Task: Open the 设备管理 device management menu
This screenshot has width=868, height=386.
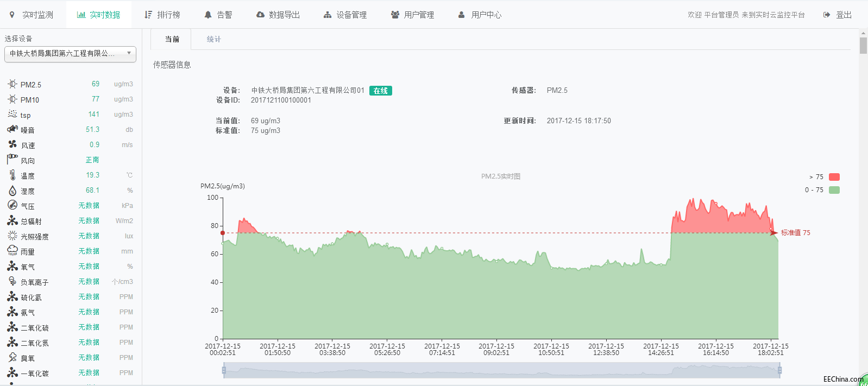Action: pos(345,15)
